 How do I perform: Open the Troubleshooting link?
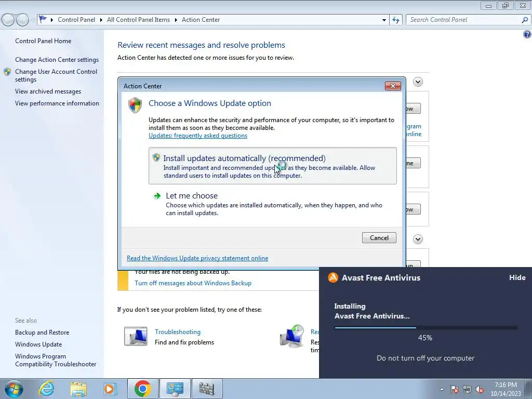pos(178,332)
